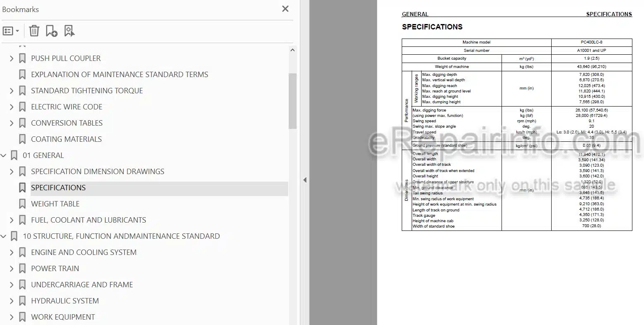This screenshot has width=644, height=325.
Task: Open CONVERSION TABLES bookmark
Action: pyautogui.click(x=67, y=123)
